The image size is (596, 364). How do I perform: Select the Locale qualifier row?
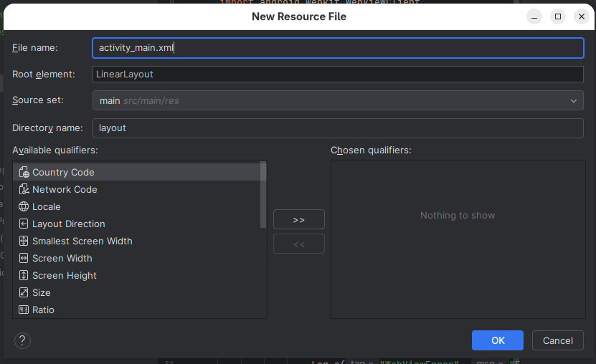[x=137, y=206]
